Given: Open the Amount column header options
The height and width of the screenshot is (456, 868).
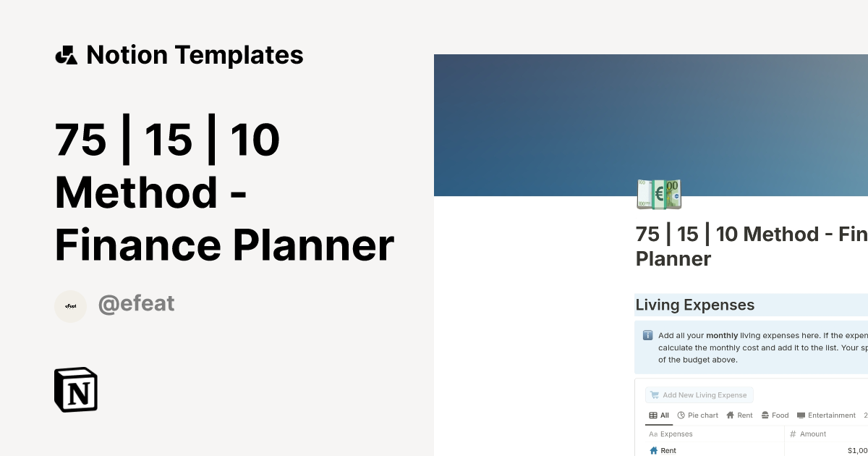Looking at the screenshot, I should [814, 434].
